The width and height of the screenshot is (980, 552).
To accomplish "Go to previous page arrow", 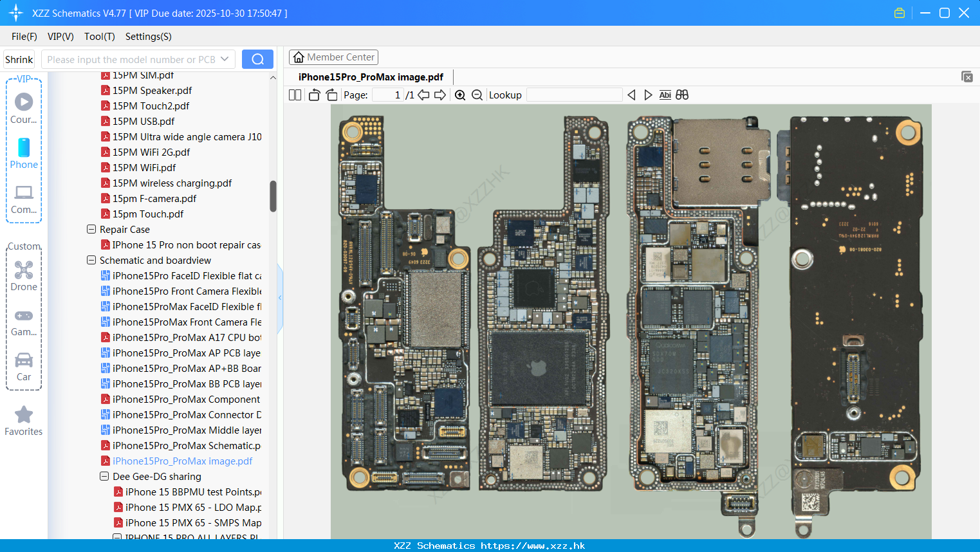I will click(x=423, y=95).
